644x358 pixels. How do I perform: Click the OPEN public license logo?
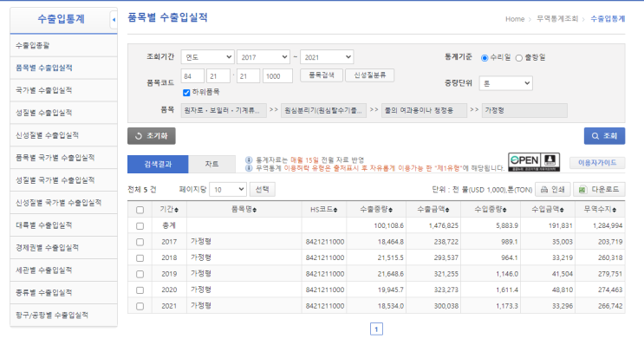click(x=534, y=161)
